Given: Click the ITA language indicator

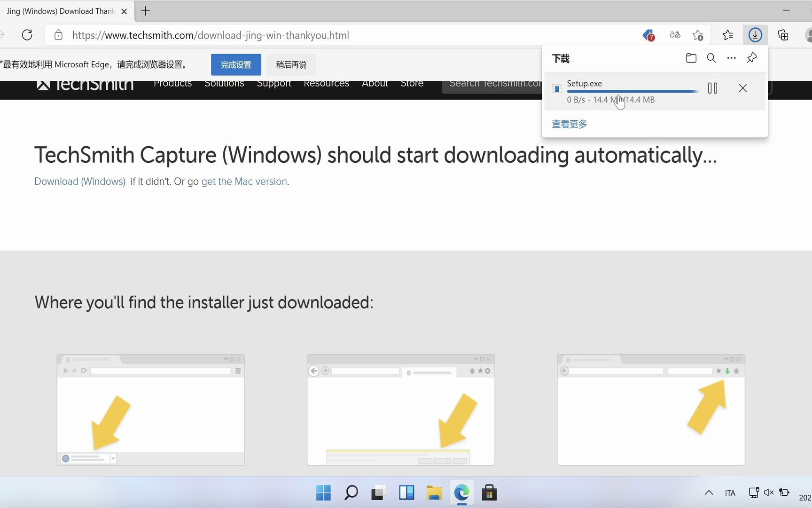Looking at the screenshot, I should click(730, 493).
